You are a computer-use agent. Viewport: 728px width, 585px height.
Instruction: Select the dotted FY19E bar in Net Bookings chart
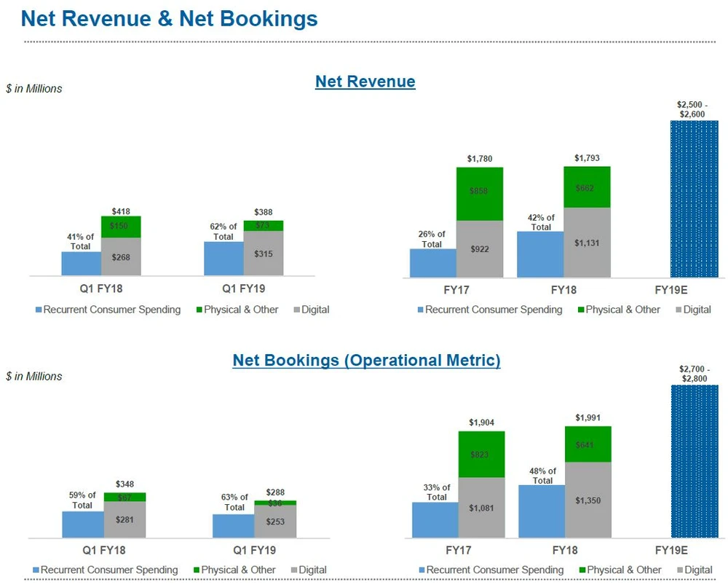[x=694, y=461]
